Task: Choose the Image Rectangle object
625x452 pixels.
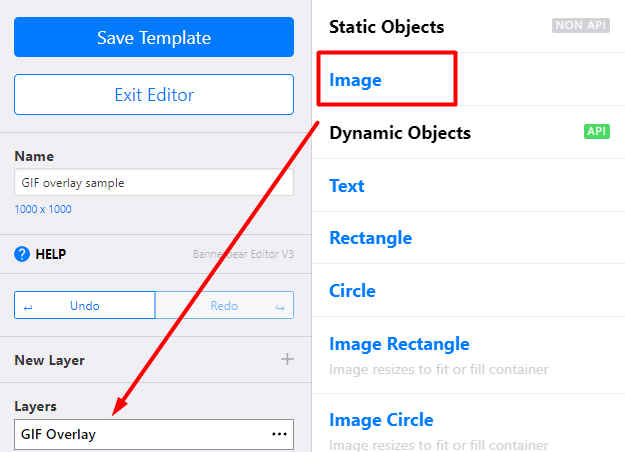Action: 399,344
